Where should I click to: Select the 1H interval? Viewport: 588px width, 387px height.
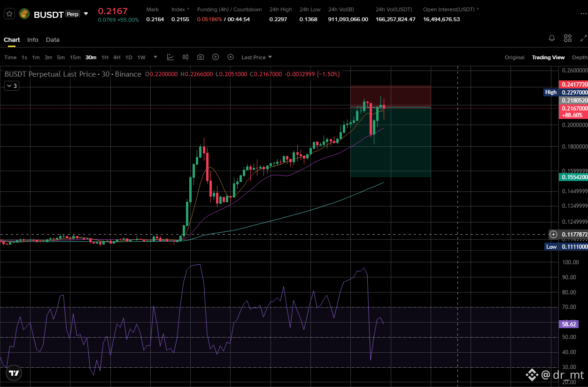click(x=105, y=57)
